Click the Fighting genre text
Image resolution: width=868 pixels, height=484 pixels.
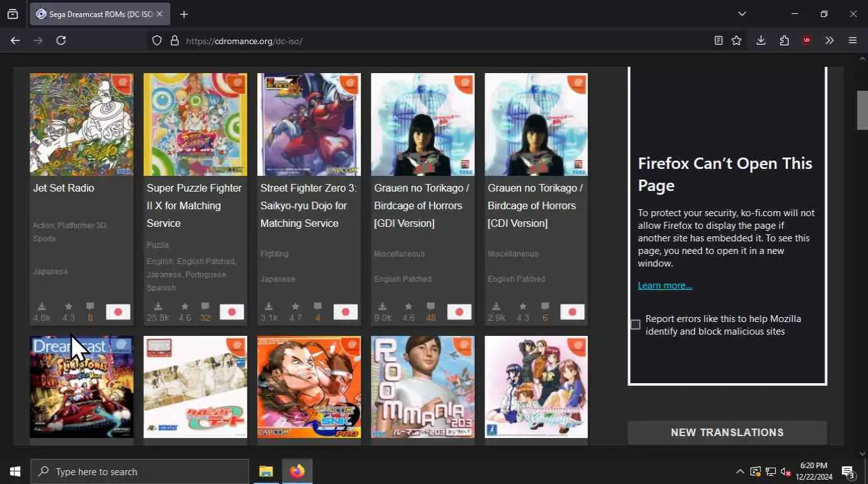tap(274, 254)
